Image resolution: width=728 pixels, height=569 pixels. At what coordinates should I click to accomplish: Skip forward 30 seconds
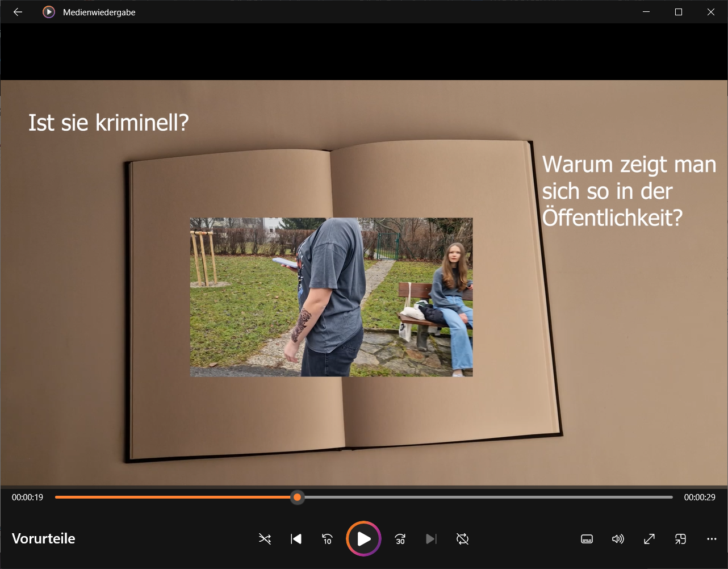pyautogui.click(x=400, y=539)
